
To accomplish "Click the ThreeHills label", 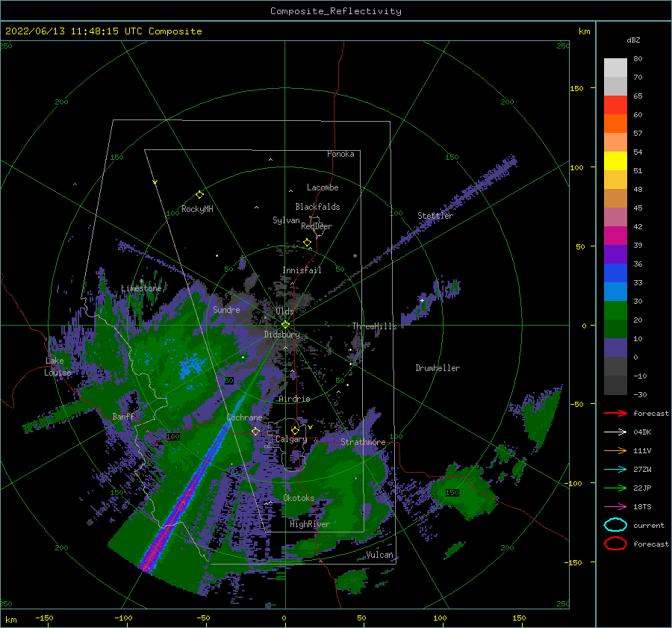I will (374, 326).
